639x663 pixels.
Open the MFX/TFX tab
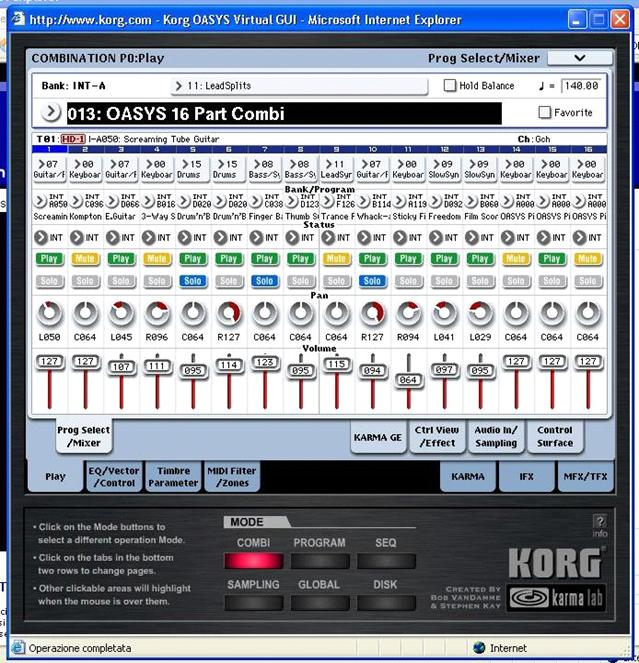click(x=586, y=477)
